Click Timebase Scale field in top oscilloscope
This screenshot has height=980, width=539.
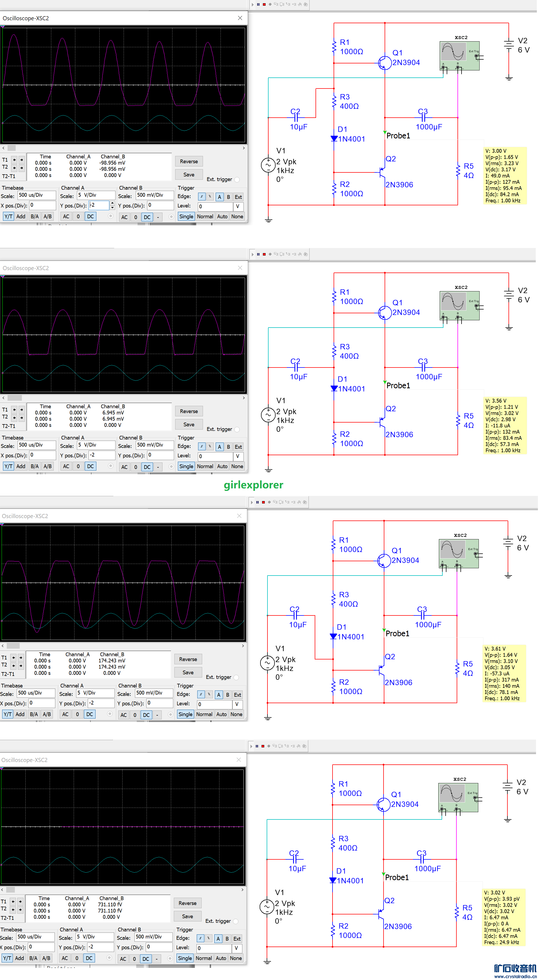36,195
